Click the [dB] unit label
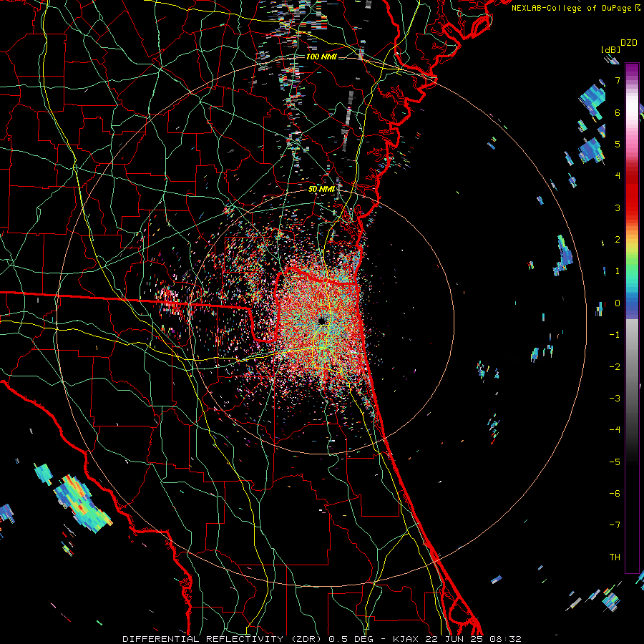This screenshot has width=644, height=644. pyautogui.click(x=611, y=49)
